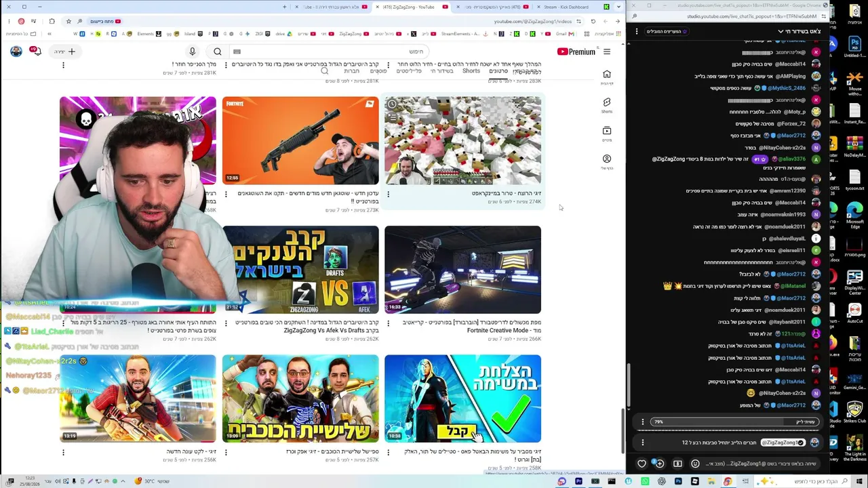Open ChatGPT from the taskbar
The height and width of the screenshot is (488, 868).
point(662,482)
